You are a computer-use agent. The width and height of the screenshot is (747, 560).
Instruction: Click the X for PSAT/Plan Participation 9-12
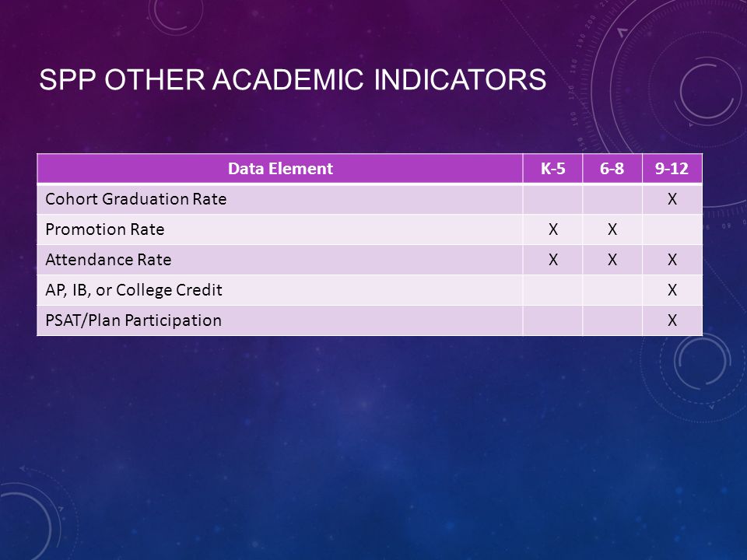click(672, 320)
